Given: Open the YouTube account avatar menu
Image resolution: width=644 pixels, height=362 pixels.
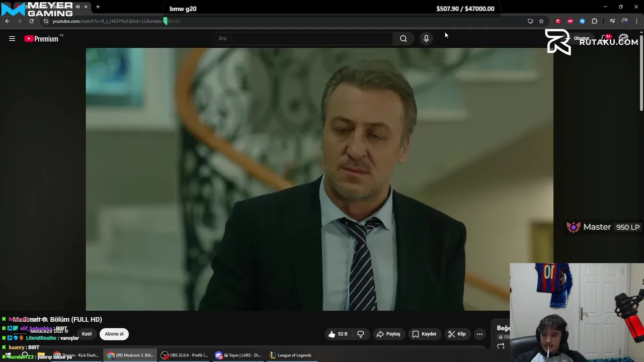Looking at the screenshot, I should [x=624, y=39].
